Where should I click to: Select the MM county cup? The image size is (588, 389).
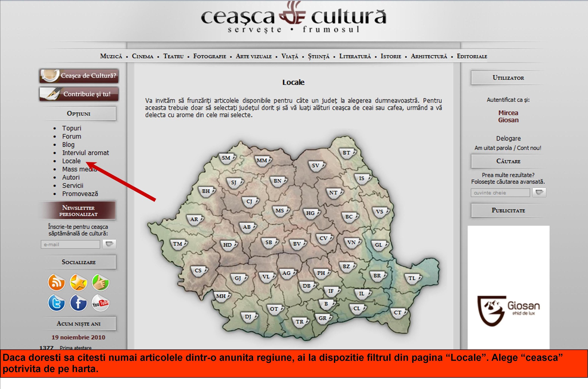(x=263, y=161)
